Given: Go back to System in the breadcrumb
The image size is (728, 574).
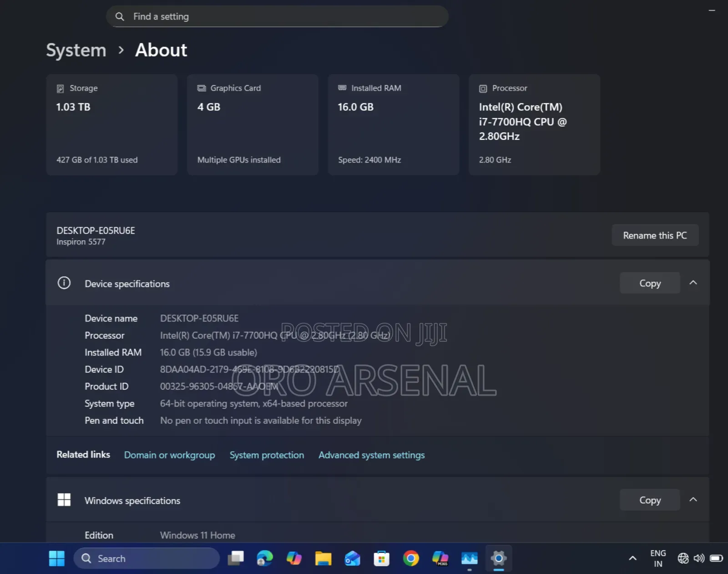Looking at the screenshot, I should coord(76,50).
